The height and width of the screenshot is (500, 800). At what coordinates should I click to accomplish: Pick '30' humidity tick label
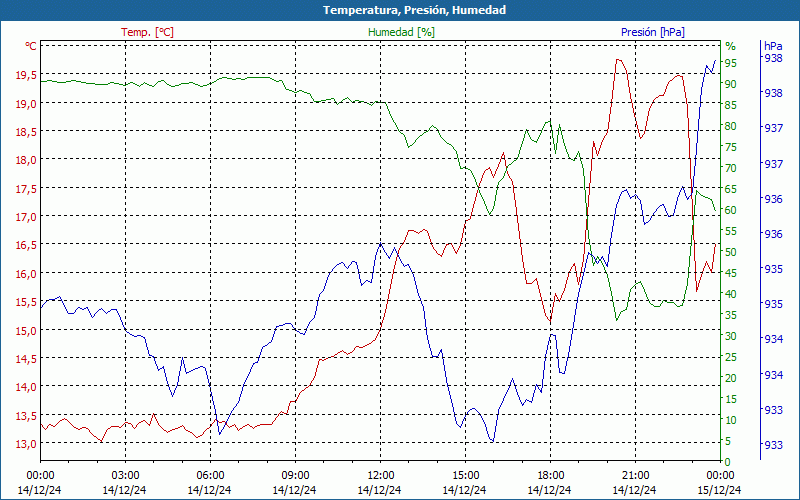point(731,336)
